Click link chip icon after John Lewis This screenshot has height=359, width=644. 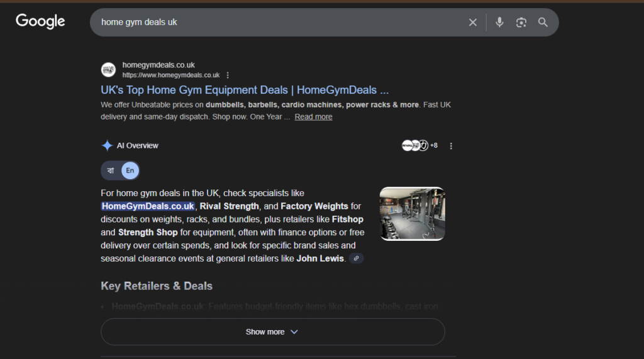pyautogui.click(x=356, y=258)
